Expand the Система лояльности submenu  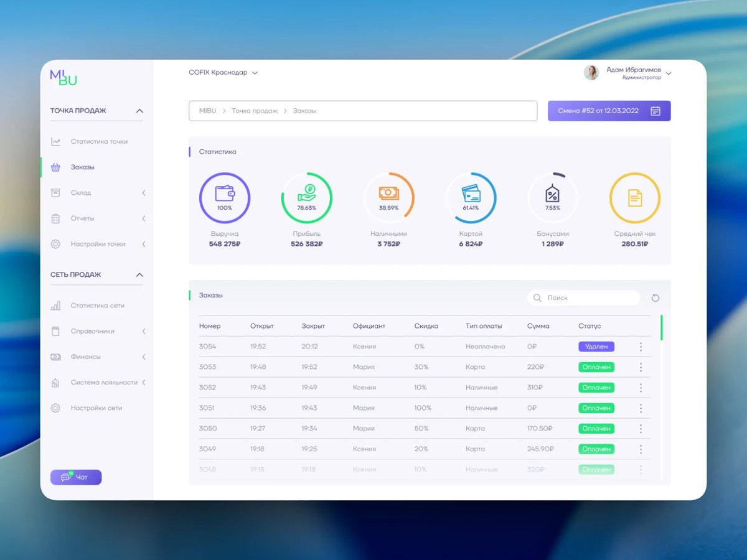(x=144, y=383)
